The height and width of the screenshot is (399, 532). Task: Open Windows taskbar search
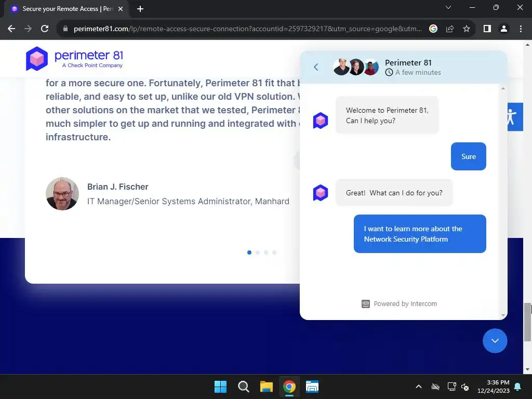click(x=243, y=387)
